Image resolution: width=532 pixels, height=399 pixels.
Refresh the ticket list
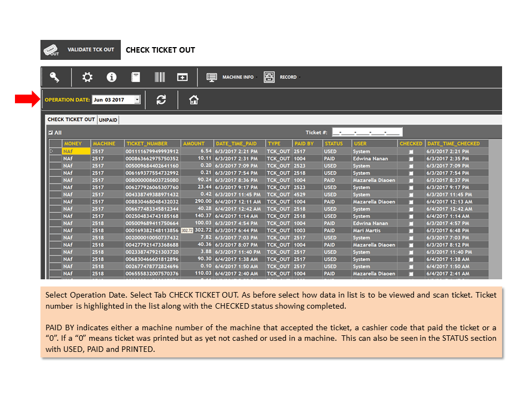click(161, 100)
